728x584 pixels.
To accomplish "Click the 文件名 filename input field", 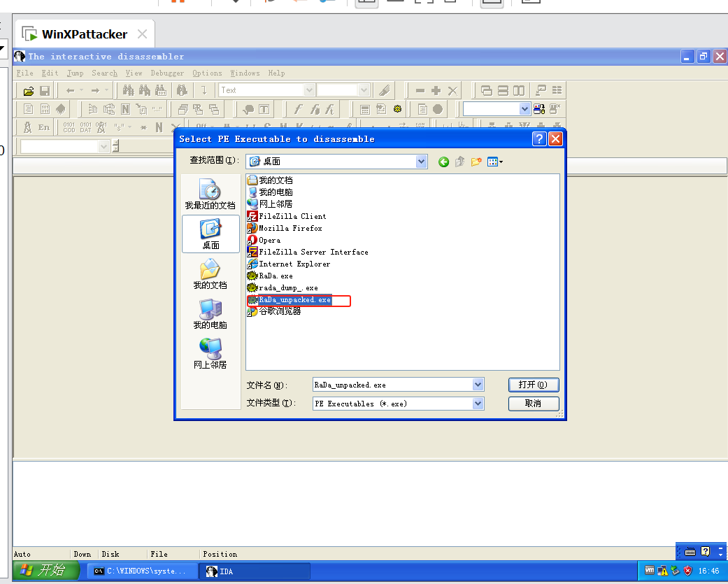I will (x=393, y=385).
